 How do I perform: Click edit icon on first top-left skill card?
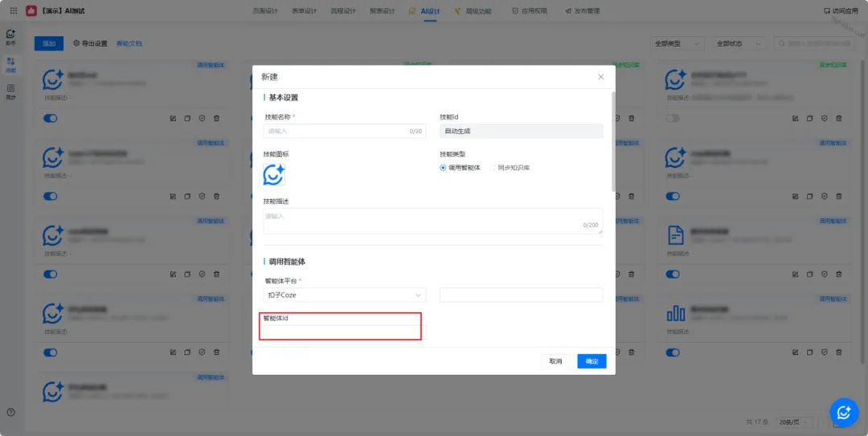click(x=173, y=118)
